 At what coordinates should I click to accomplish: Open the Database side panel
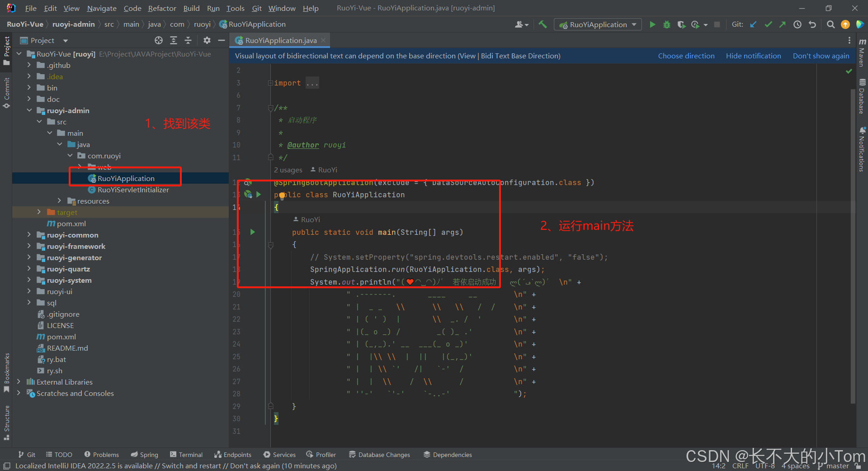[x=862, y=96]
